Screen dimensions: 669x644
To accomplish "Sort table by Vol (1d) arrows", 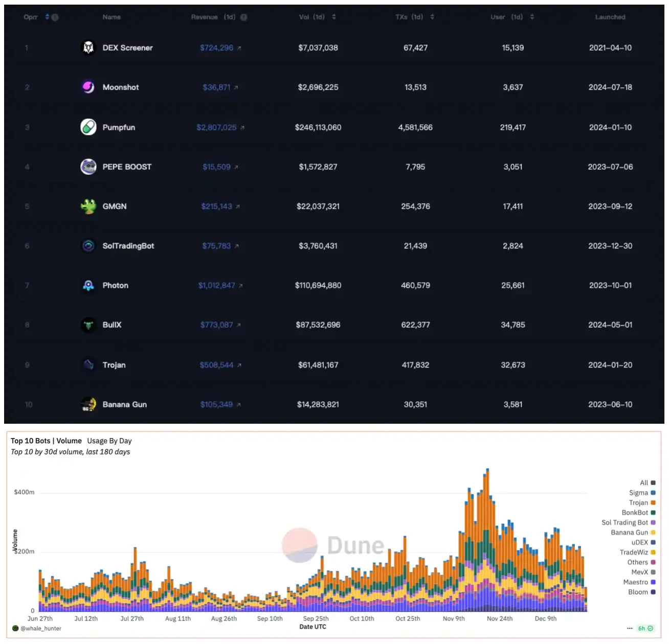I will (334, 17).
